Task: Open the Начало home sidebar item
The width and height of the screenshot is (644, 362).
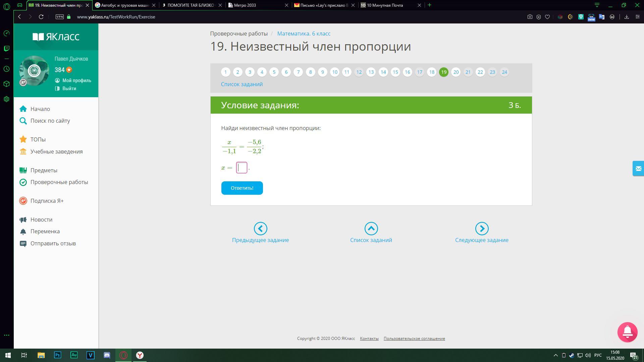Action: point(40,109)
